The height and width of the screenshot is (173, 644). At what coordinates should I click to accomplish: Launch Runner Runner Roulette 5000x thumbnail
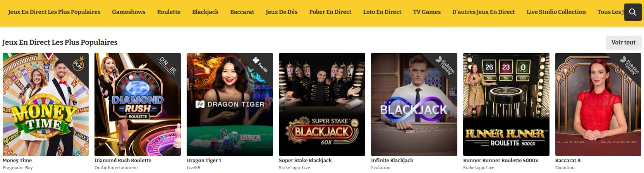click(506, 104)
